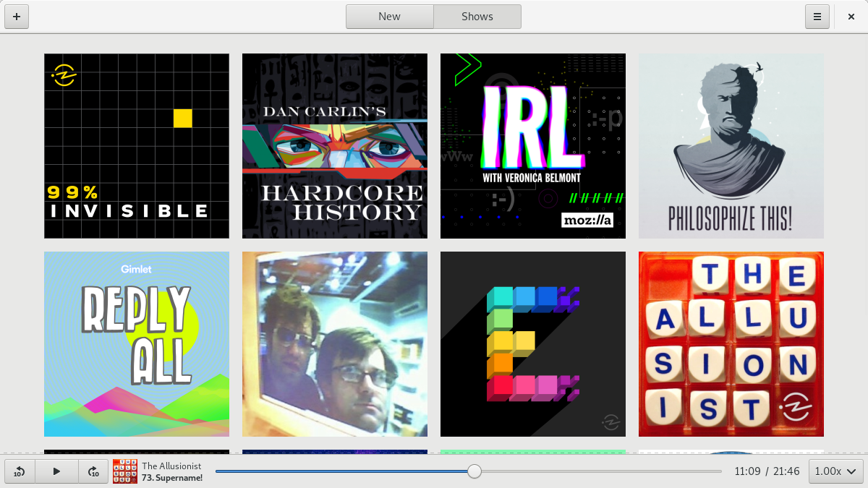Select the IRL with Veronica Belmont podcast

point(533,146)
